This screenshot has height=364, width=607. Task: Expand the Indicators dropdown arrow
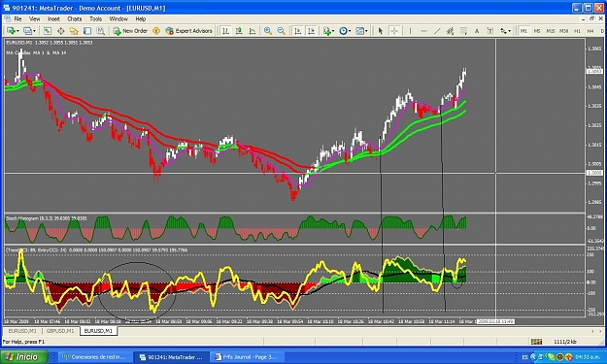[333, 31]
